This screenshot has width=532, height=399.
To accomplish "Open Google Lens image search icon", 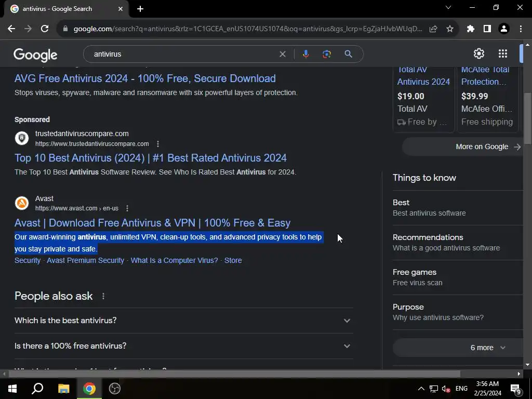I will tap(326, 54).
